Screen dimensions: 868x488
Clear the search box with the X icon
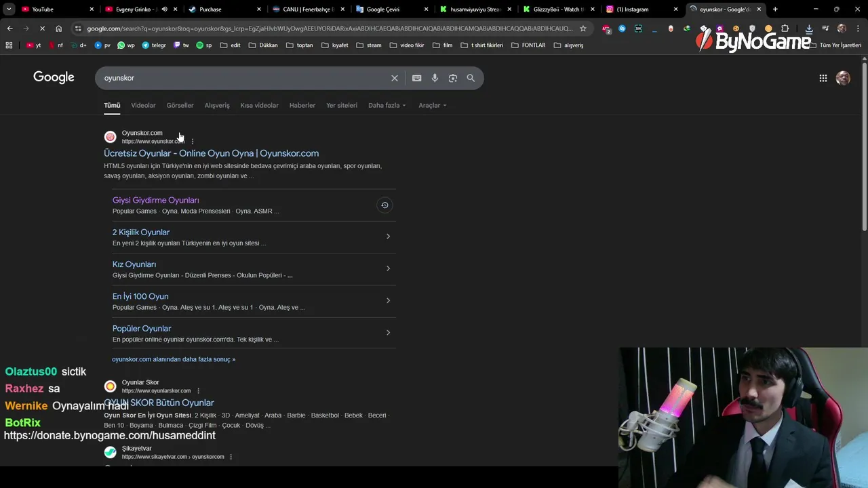[x=395, y=78]
